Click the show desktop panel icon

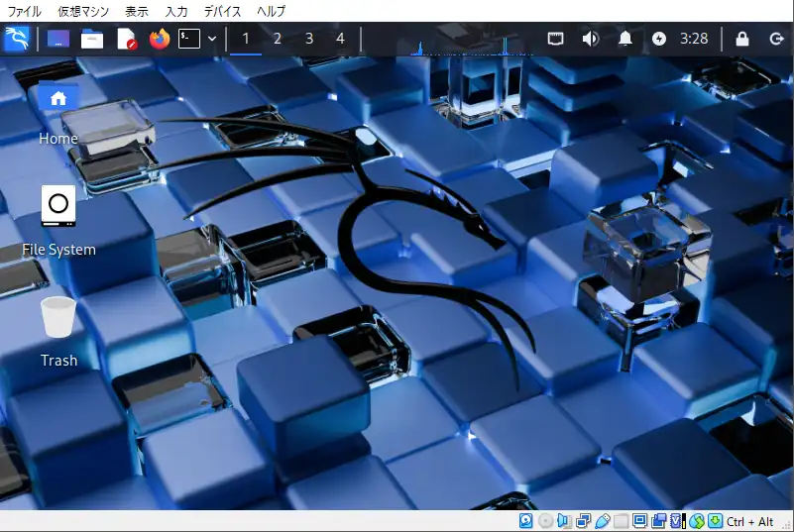pos(58,39)
